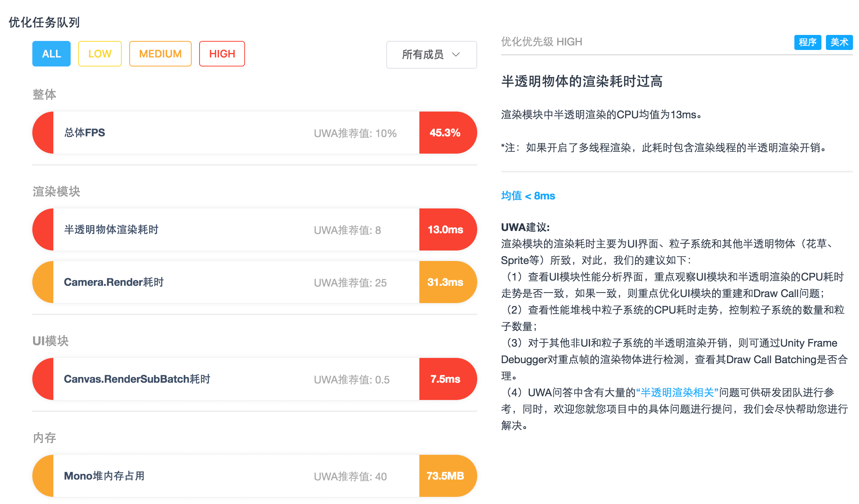Open the 所有成员 members dropdown
Screen dimensions: 859x504
click(x=432, y=55)
